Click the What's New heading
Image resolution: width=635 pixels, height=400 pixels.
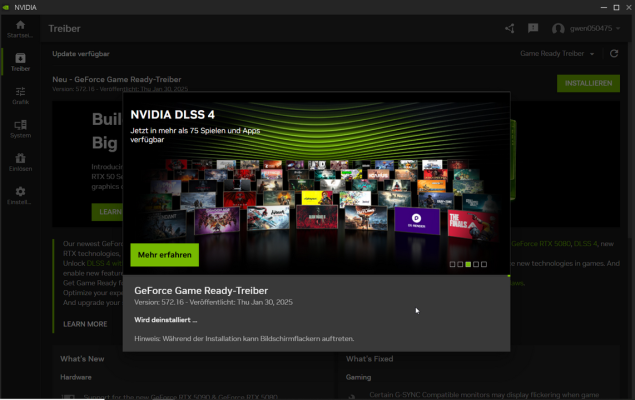tap(82, 359)
